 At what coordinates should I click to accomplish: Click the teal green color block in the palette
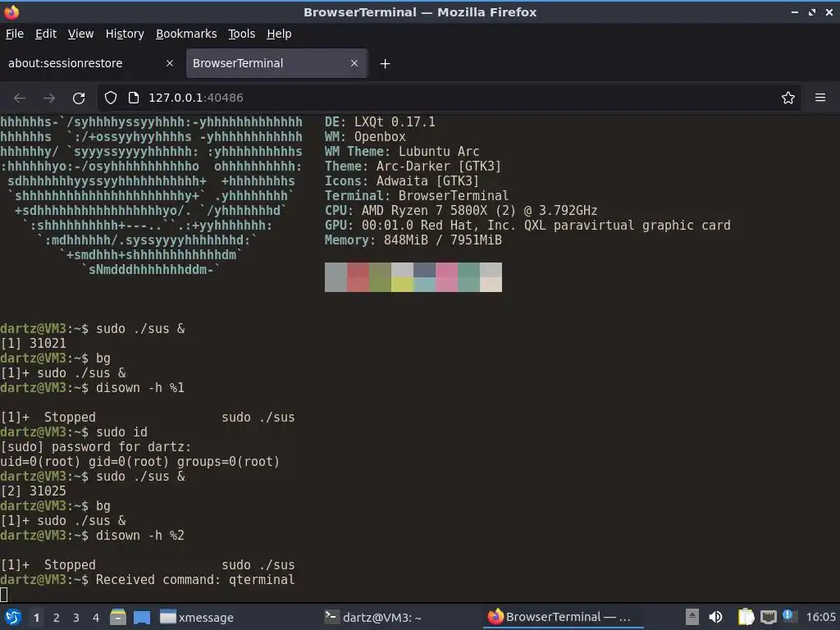(x=468, y=277)
